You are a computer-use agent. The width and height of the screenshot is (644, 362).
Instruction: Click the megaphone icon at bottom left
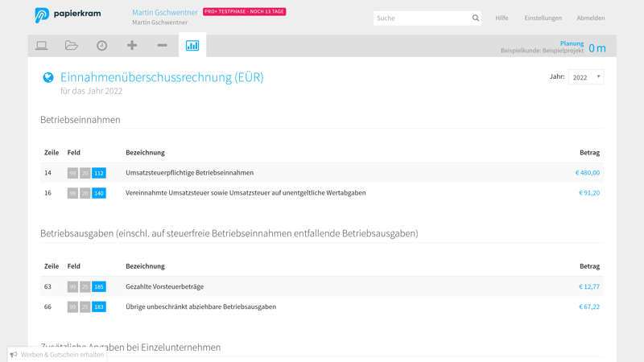point(14,354)
